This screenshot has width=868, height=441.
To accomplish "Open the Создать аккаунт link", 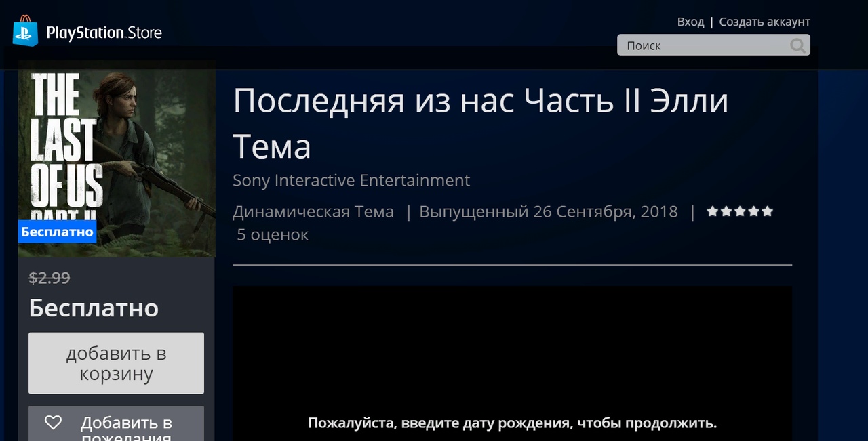I will 765,22.
